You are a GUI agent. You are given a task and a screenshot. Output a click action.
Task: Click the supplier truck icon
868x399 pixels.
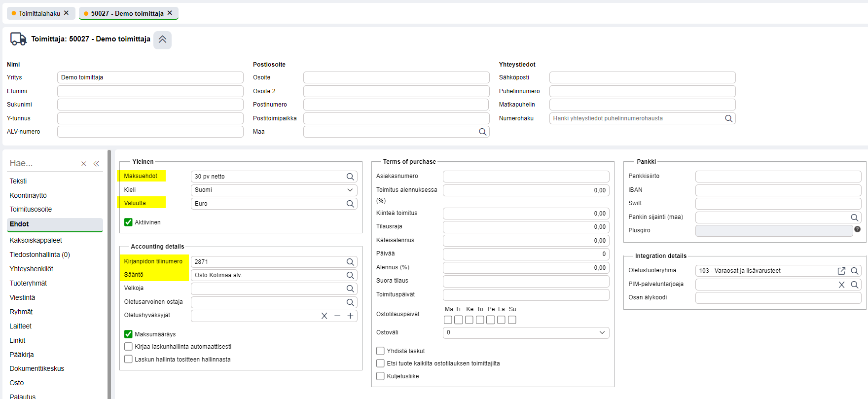18,39
